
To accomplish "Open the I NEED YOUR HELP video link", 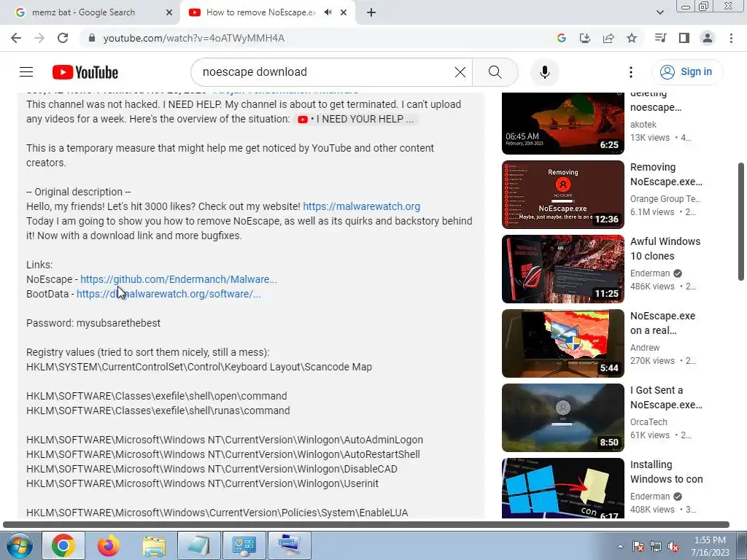I will coord(356,119).
